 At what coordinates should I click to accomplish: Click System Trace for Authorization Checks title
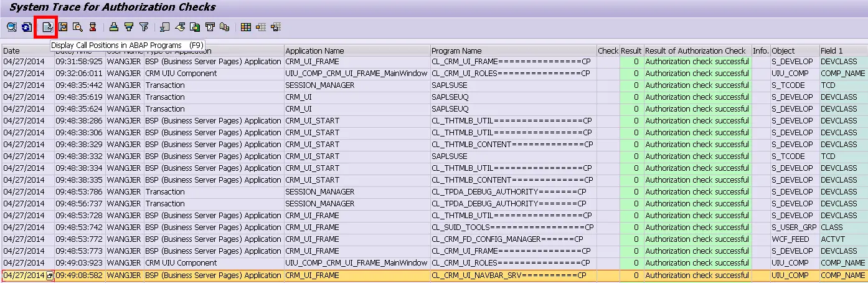(113, 7)
